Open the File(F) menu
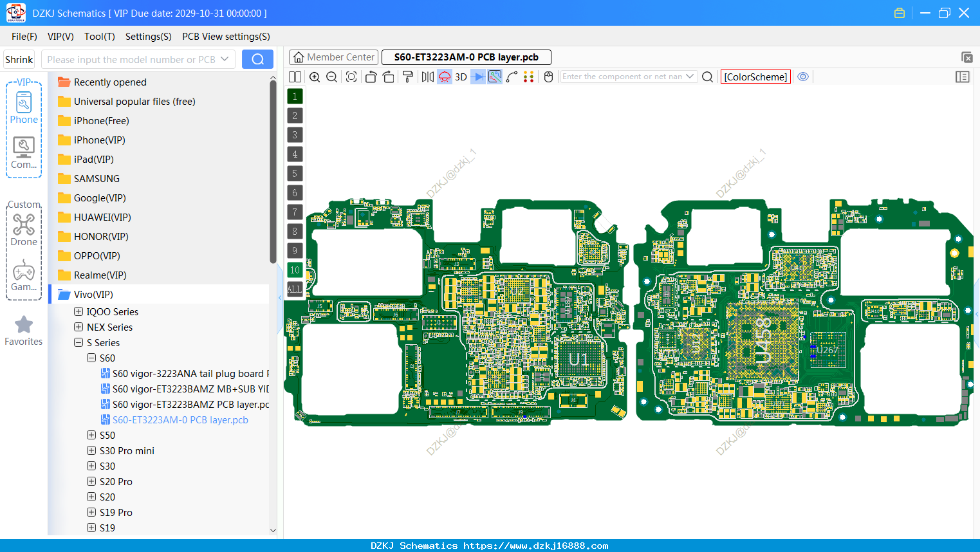The height and width of the screenshot is (552, 980). 24,37
